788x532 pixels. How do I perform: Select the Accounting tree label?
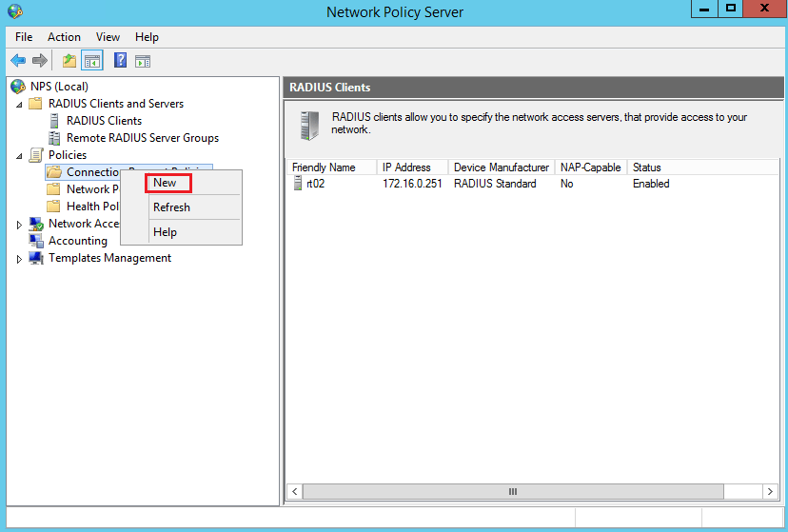pos(78,241)
